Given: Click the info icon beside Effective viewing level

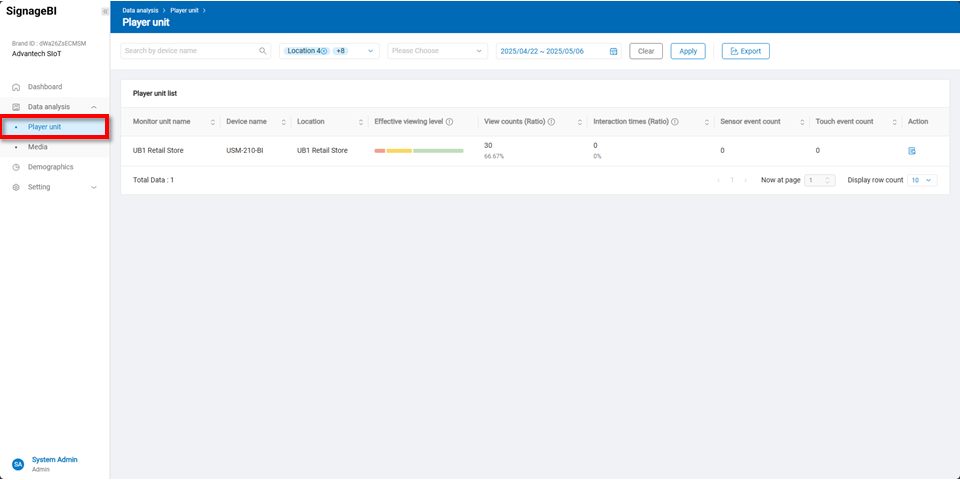Looking at the screenshot, I should [450, 122].
